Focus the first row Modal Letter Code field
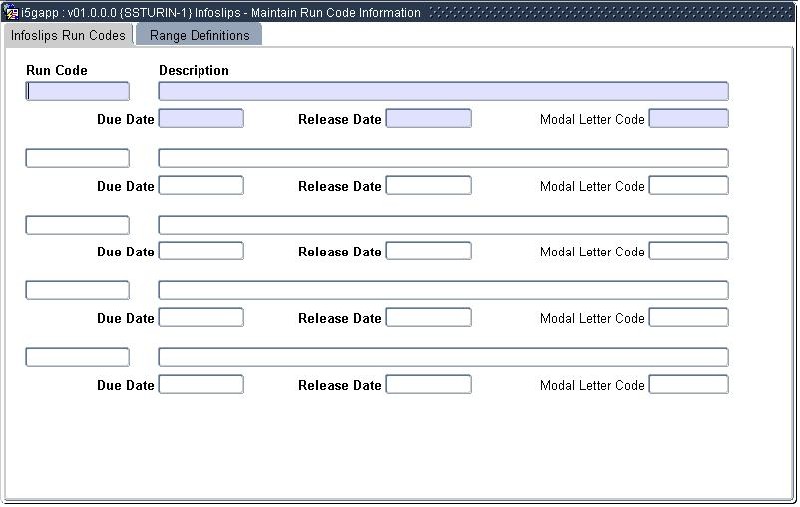Viewport: 800px width, 507px height. pos(688,119)
